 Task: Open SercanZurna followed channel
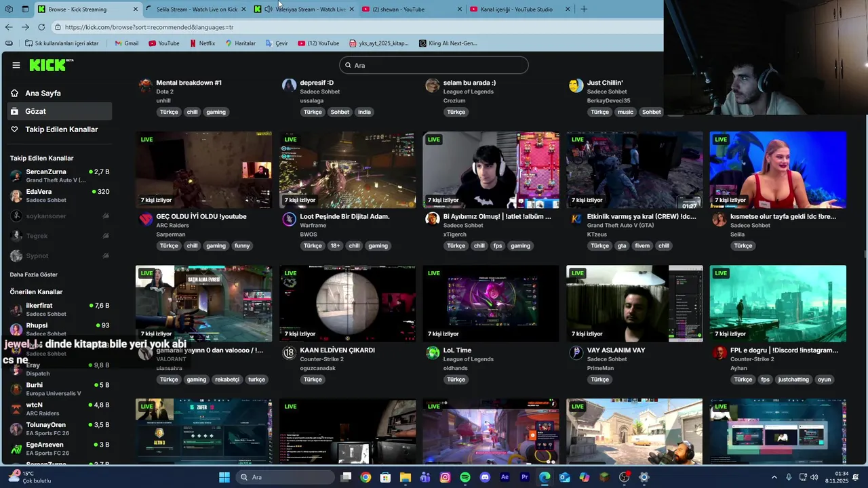(x=60, y=176)
